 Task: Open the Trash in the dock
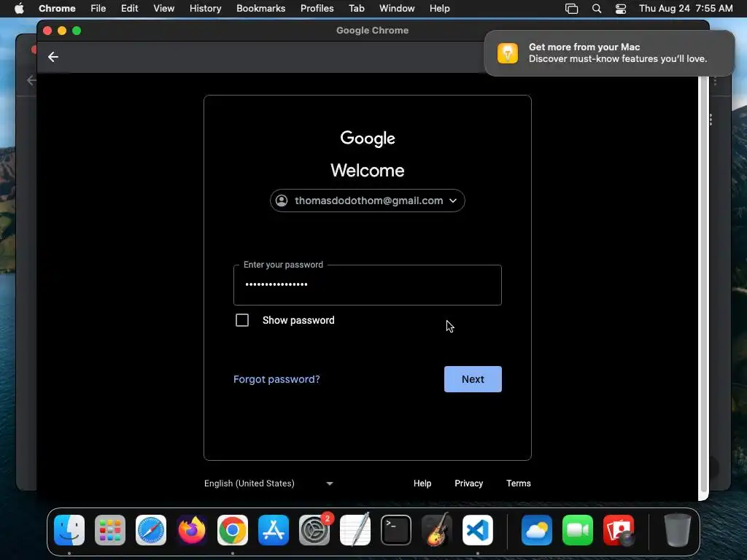[677, 530]
